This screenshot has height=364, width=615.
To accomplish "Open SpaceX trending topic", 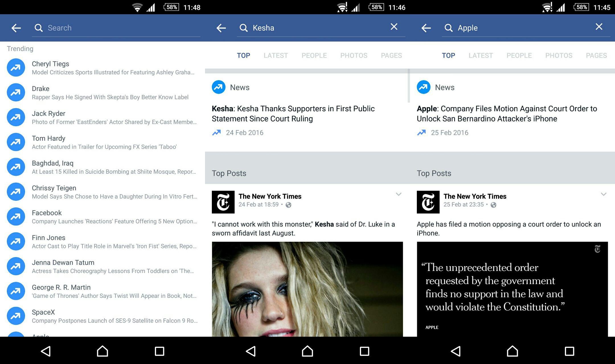I will pos(102,316).
